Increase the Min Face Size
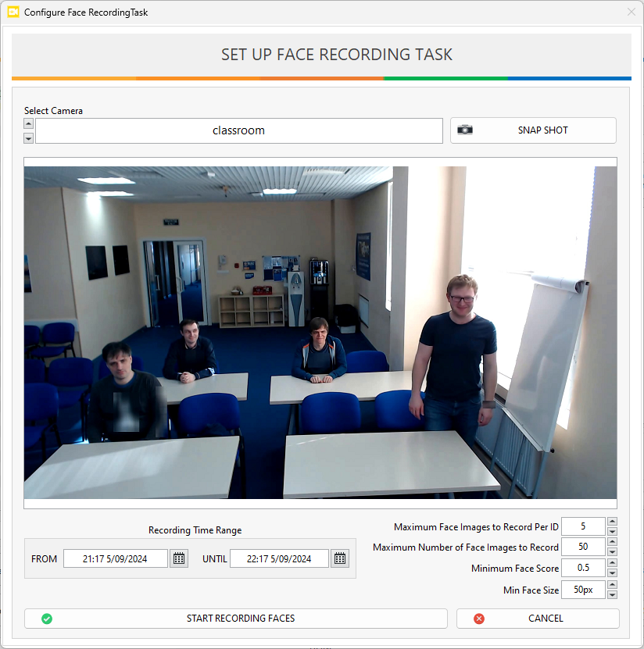Viewport: 644px width, 649px height. click(x=612, y=585)
